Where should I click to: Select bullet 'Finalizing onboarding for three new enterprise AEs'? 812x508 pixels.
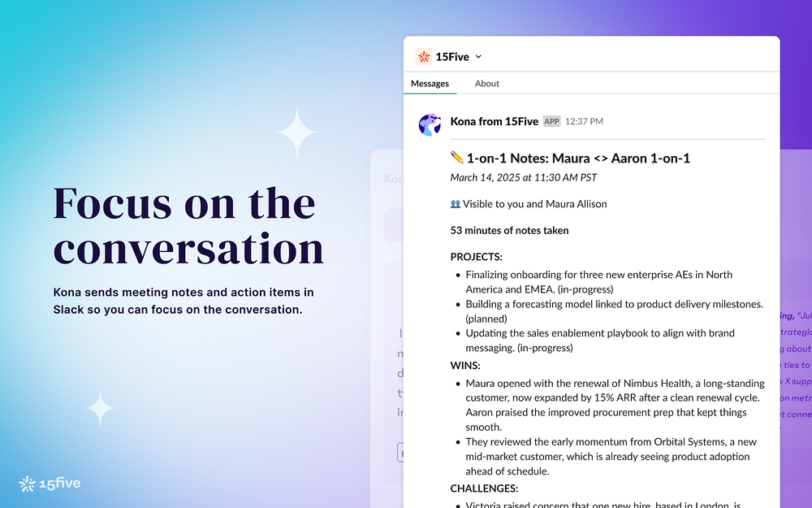(x=598, y=281)
